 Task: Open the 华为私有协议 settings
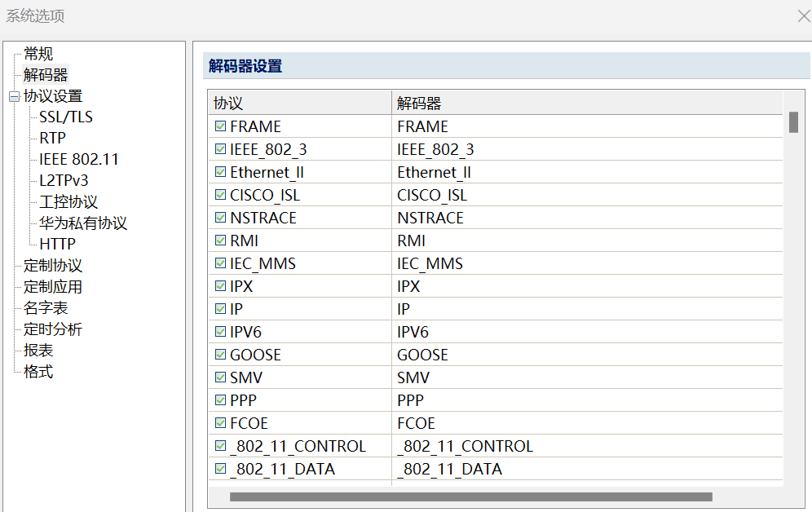click(x=83, y=223)
